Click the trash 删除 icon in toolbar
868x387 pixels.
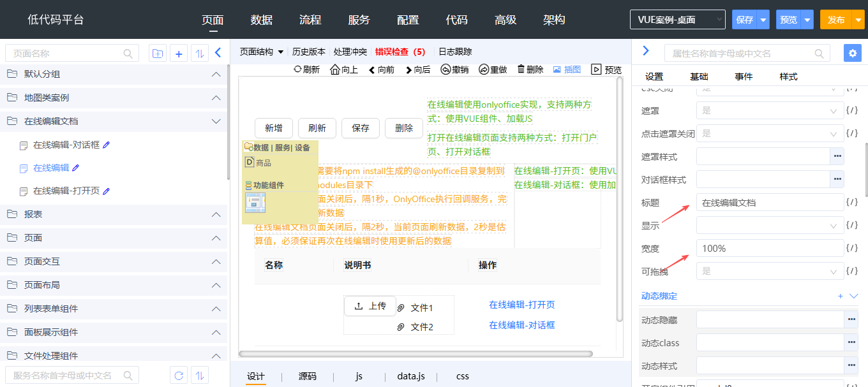tap(521, 69)
